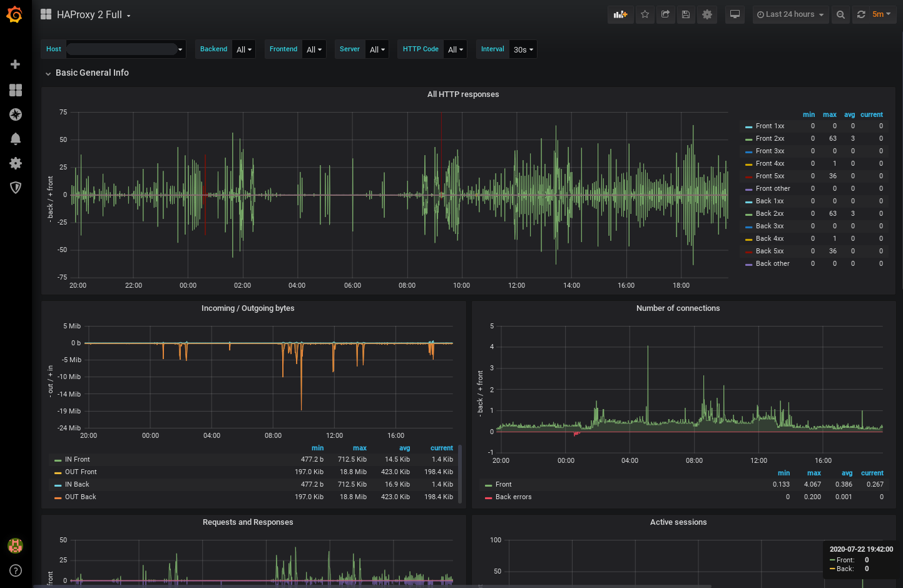Click the Add panel icon
Image resolution: width=903 pixels, height=588 pixels.
(620, 14)
